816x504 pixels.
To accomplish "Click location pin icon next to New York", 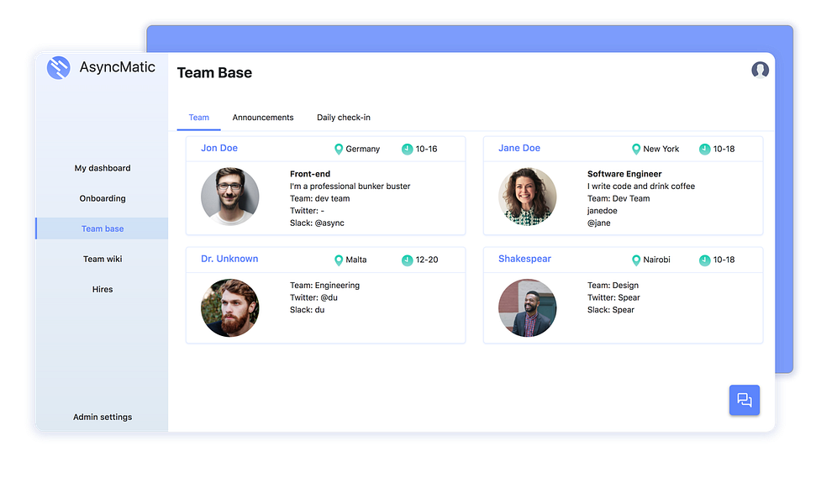I will (636, 150).
